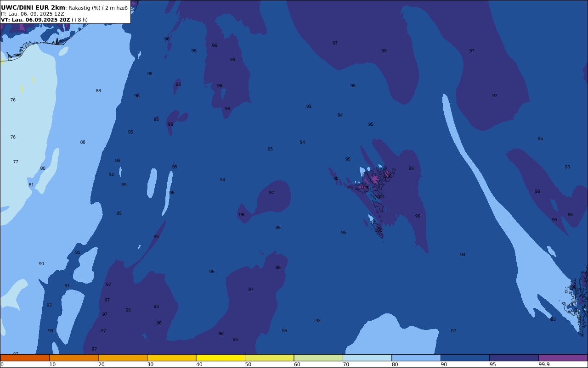
Task: Pick the light green 60–70 legend swatch
Action: click(318, 357)
